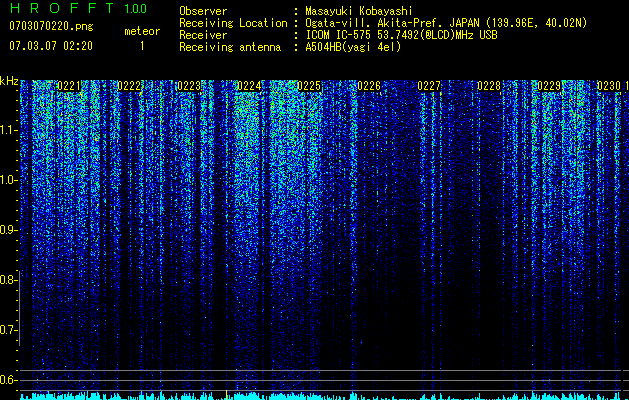
Task: Click the 0225 time marker
Action: [x=309, y=86]
